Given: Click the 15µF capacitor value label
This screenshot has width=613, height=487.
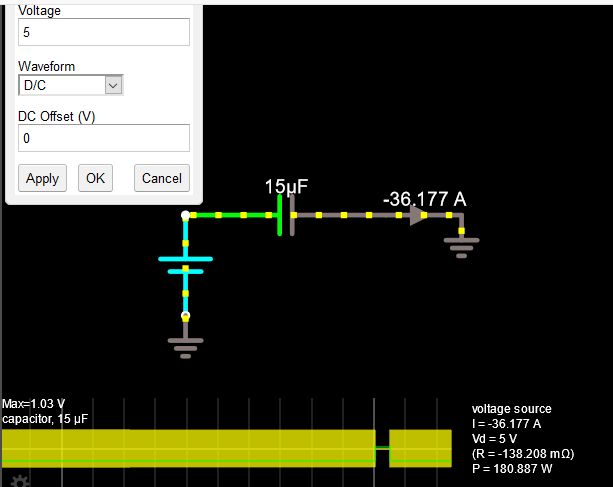Looking at the screenshot, I should pos(286,186).
